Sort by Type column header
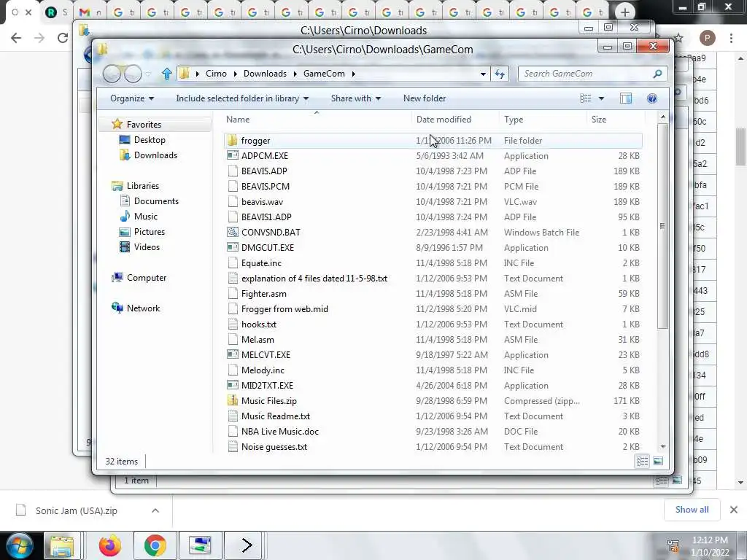This screenshot has height=560, width=747. (x=514, y=120)
